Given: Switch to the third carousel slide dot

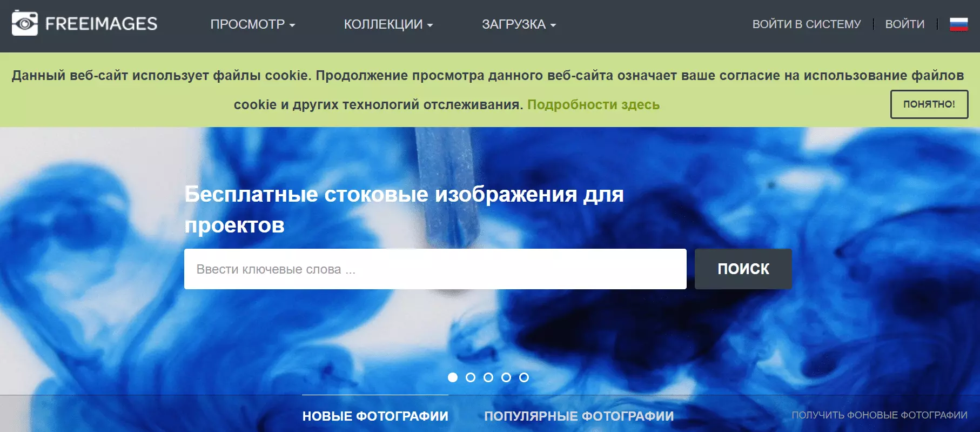Looking at the screenshot, I should pos(488,377).
